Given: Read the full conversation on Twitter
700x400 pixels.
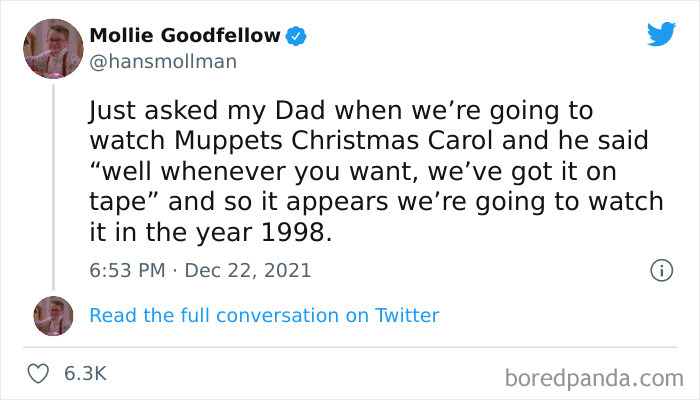Looking at the screenshot, I should [x=264, y=315].
